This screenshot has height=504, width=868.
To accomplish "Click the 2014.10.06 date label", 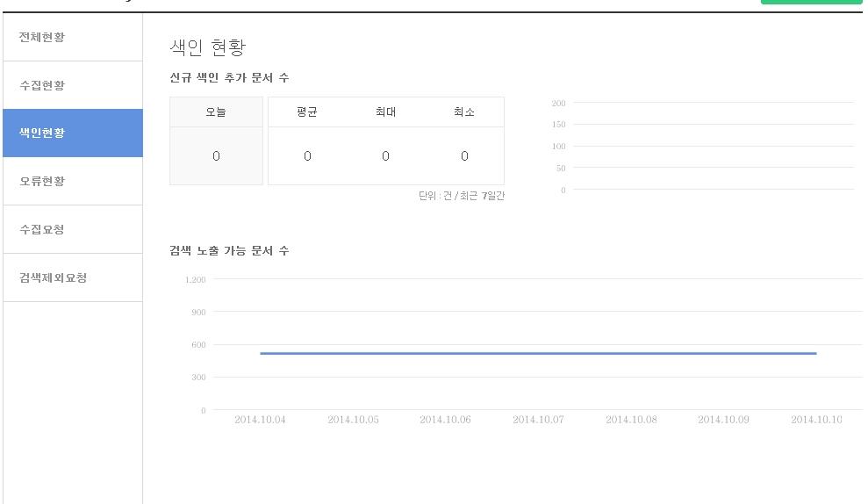I will [445, 420].
